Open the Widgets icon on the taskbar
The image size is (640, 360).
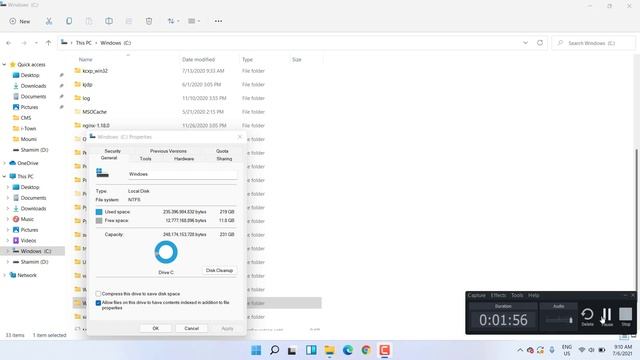click(x=311, y=350)
